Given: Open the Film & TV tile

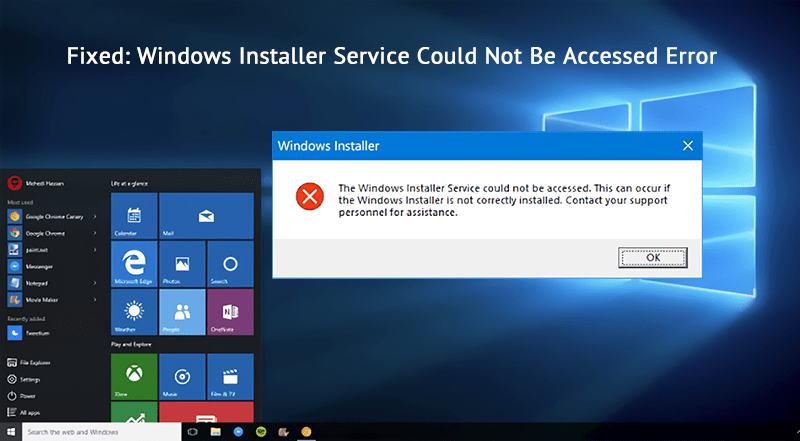Looking at the screenshot, I should pyautogui.click(x=230, y=377).
